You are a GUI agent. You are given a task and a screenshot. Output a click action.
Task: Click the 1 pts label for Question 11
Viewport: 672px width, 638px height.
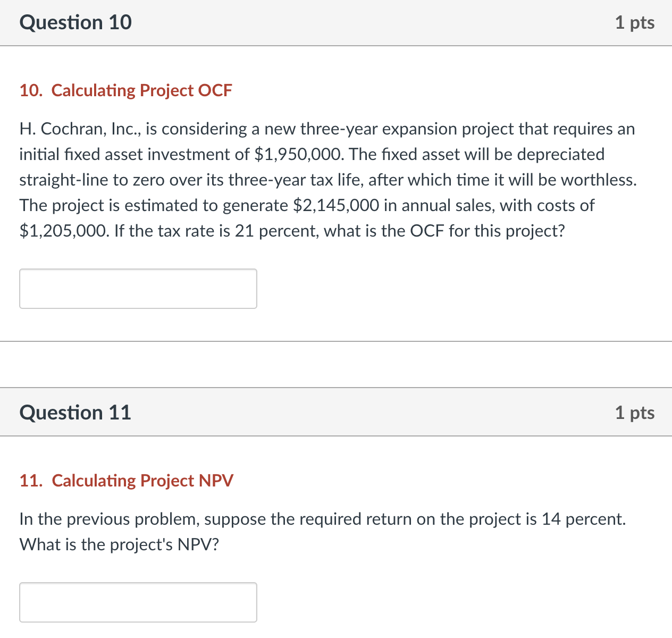pyautogui.click(x=635, y=412)
